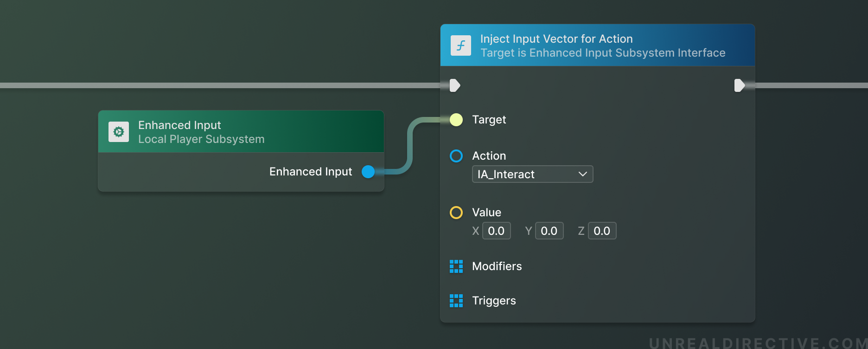Click the Triggers array pin

coord(456,301)
